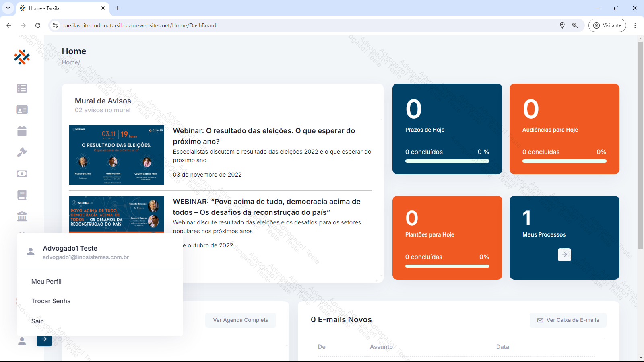Open Ver Caixa de E-mails button
Viewport: 644px width, 362px height.
coord(568,320)
